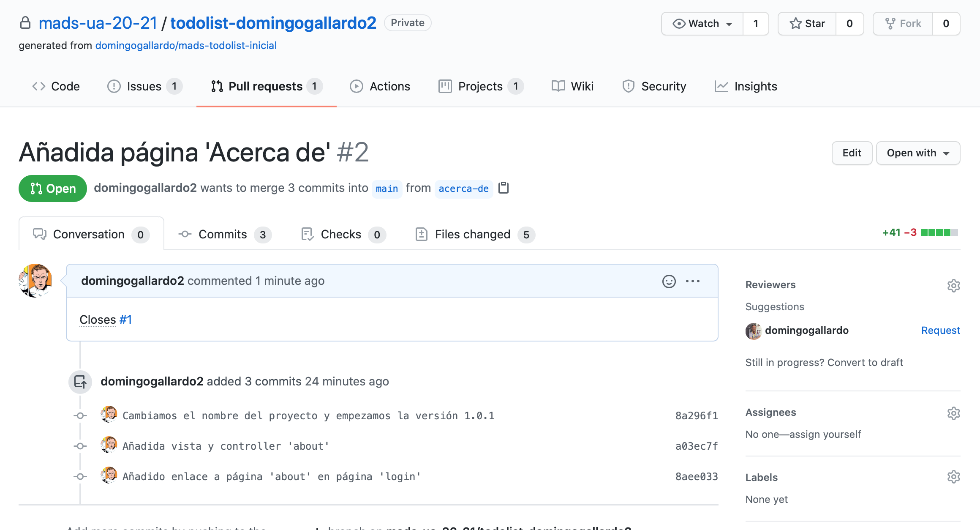Open Reviewers gear settings
This screenshot has width=980, height=530.
click(953, 286)
